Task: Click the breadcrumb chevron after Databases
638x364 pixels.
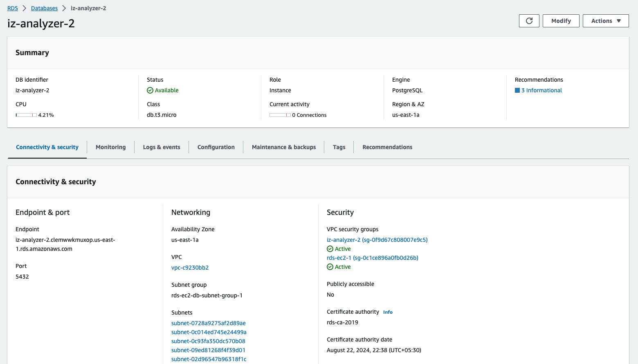Action: click(x=64, y=8)
